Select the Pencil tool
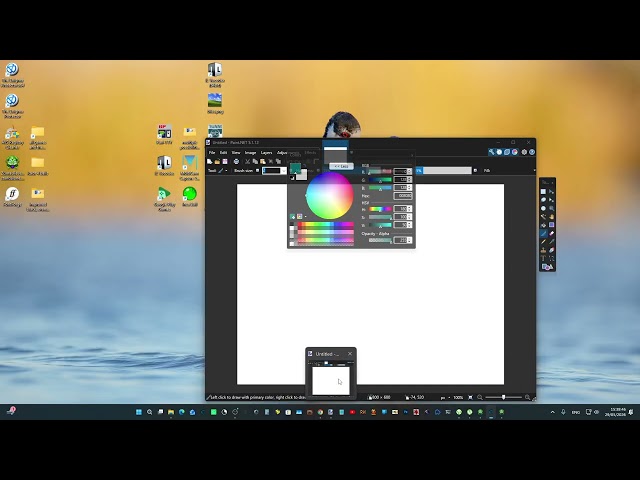 [543, 242]
